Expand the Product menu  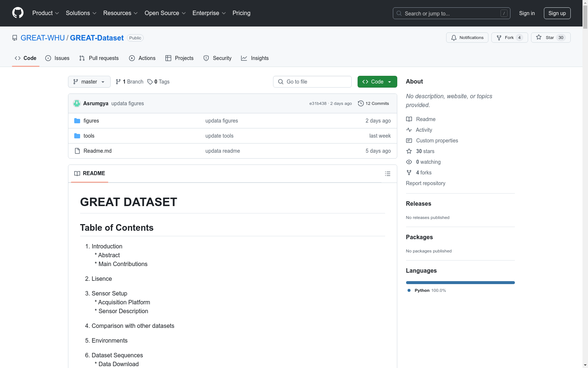(x=46, y=13)
